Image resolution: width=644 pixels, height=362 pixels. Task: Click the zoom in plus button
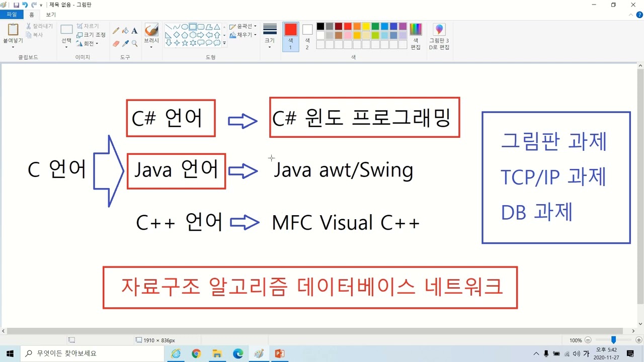[638, 340]
